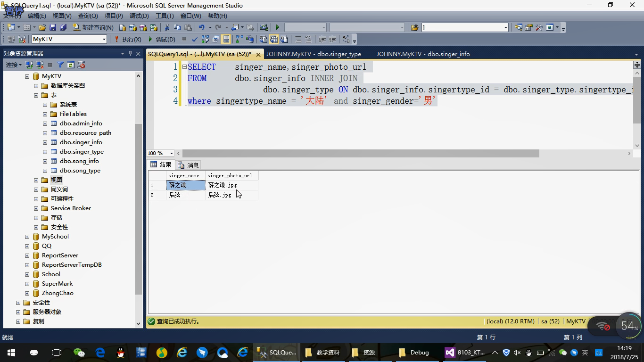Screen dimensions: 644x362
Task: Collapse the MyKTV database node
Action: [x=27, y=76]
